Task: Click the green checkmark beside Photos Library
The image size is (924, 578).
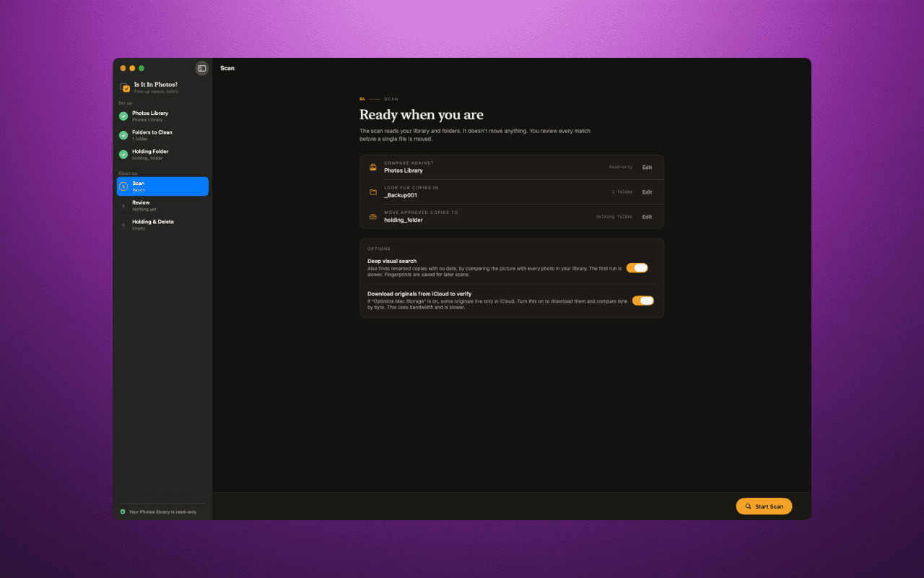Action: [123, 116]
